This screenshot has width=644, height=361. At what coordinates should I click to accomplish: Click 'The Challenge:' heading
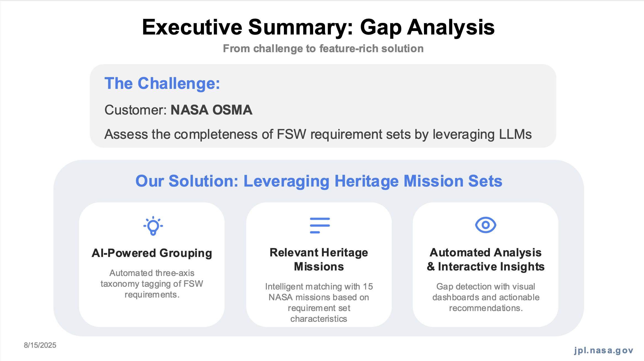(x=162, y=83)
